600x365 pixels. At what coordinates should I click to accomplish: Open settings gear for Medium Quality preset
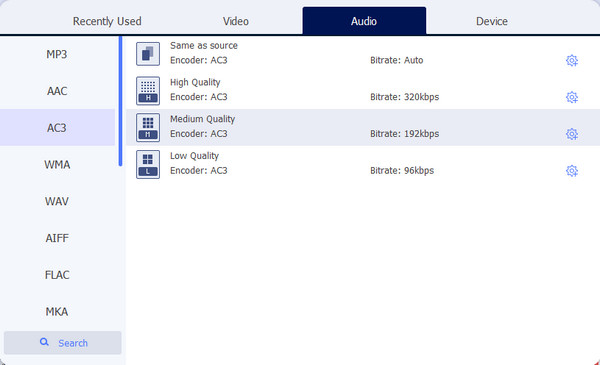(572, 134)
